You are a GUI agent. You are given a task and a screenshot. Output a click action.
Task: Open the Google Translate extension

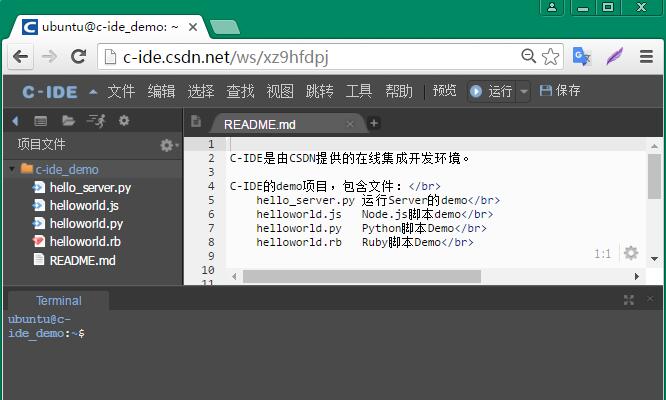coord(582,56)
